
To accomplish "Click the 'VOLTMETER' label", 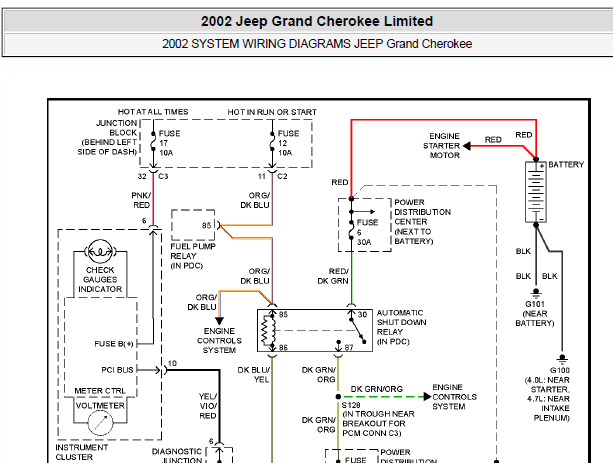I will click(x=100, y=406).
